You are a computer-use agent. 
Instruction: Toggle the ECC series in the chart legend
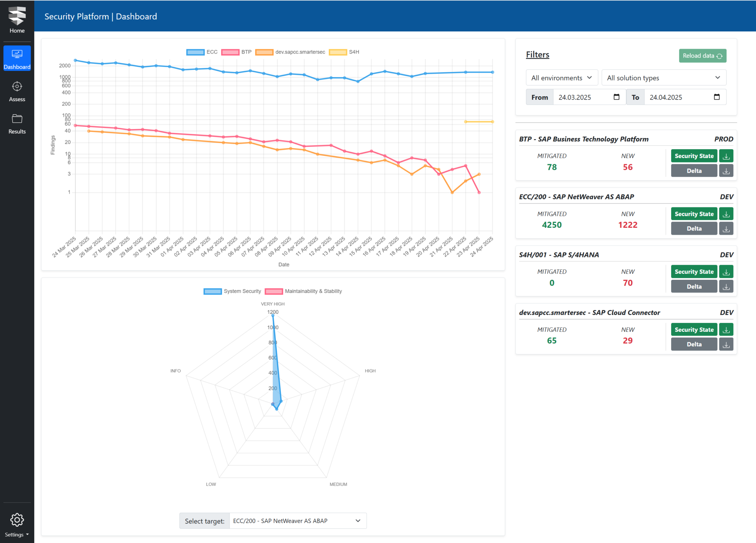click(202, 52)
